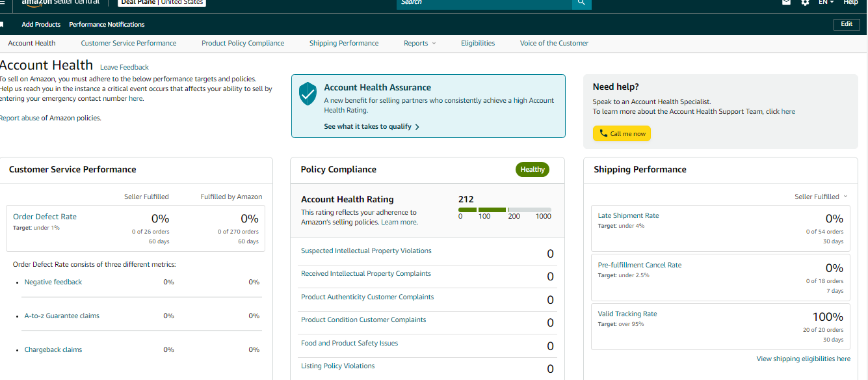
Task: Open the settings gear icon
Action: (x=805, y=3)
